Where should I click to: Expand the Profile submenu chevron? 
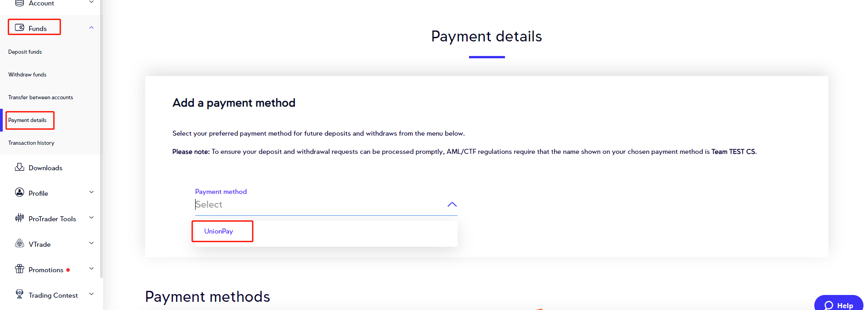91,192
